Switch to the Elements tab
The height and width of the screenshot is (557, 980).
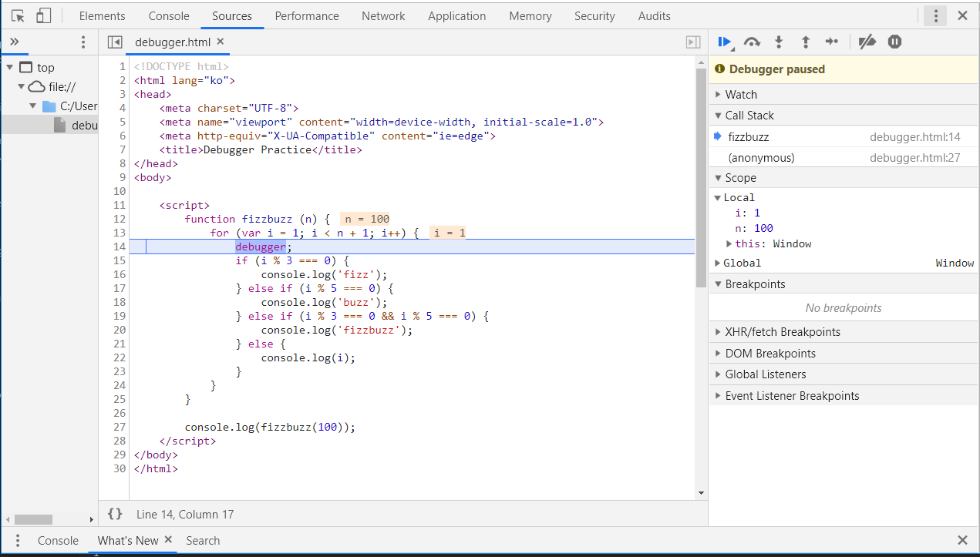(x=102, y=15)
